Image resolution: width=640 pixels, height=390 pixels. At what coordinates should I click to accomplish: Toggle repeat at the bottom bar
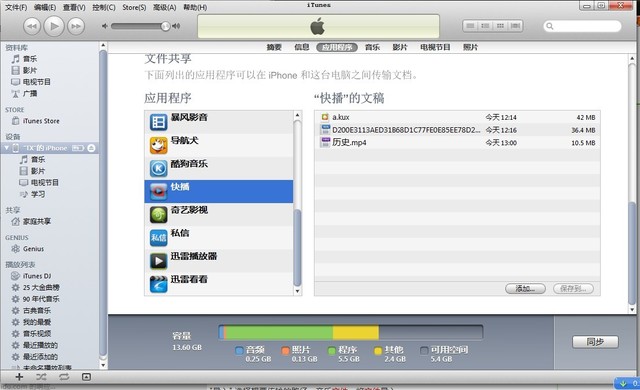64,377
